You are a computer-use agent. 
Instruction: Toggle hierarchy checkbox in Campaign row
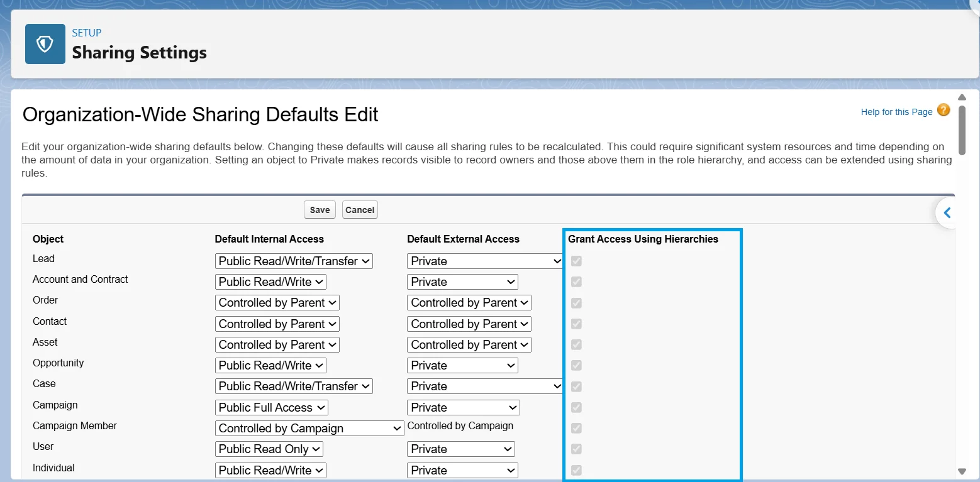[x=576, y=407]
